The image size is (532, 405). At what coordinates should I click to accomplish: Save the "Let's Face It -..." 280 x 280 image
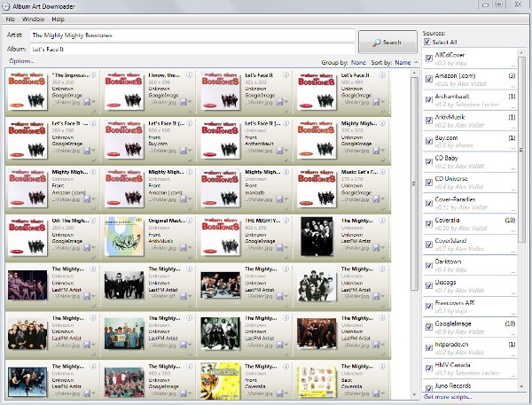pyautogui.click(x=87, y=151)
